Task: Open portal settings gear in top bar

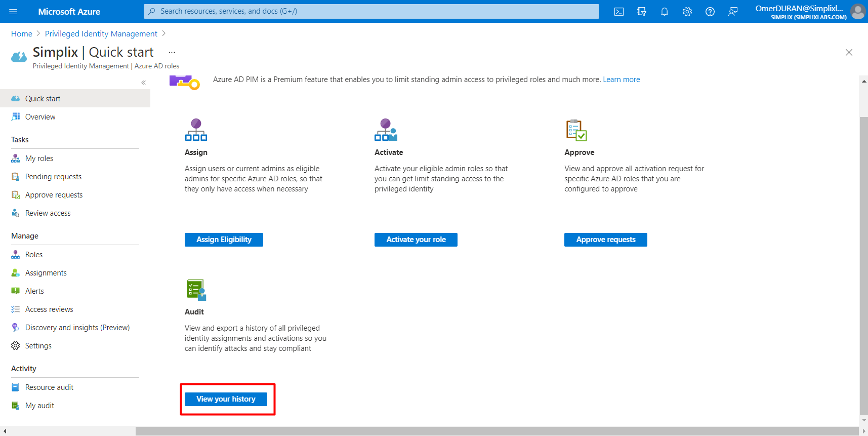Action: [x=687, y=12]
